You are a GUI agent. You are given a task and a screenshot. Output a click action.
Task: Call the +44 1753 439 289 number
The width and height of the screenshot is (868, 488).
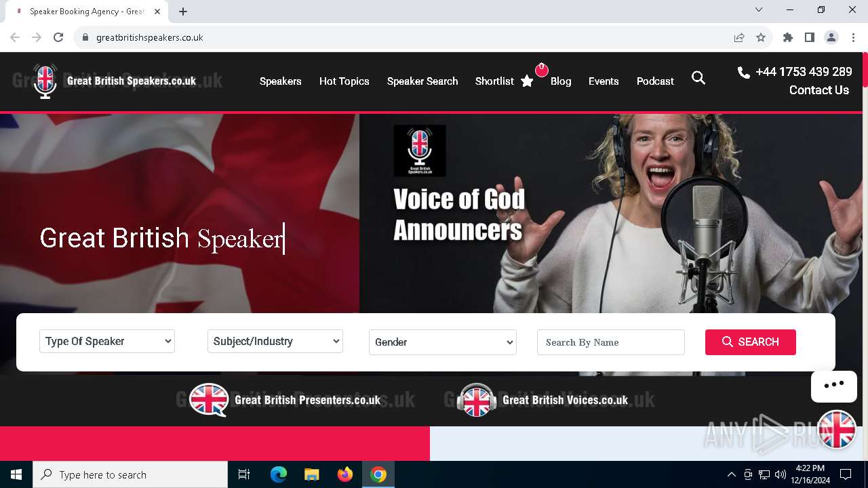804,72
